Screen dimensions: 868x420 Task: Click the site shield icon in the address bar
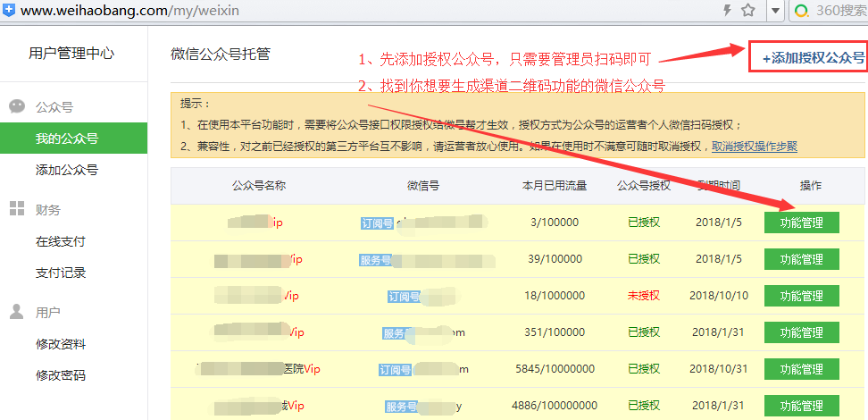point(10,10)
